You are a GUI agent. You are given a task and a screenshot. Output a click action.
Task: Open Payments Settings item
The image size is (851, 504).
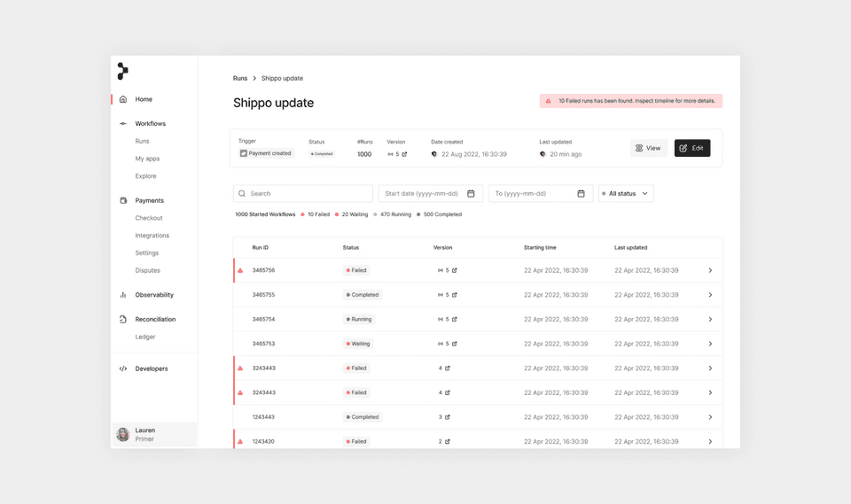point(147,252)
